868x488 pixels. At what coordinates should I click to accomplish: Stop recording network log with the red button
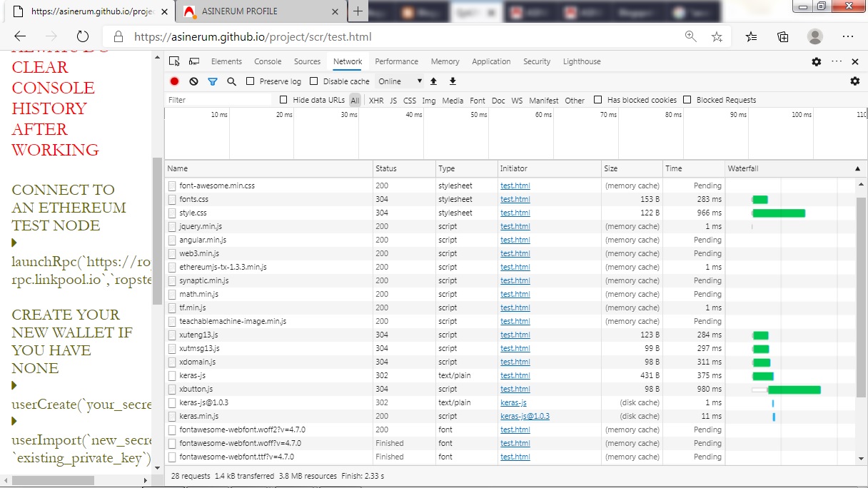click(x=174, y=81)
